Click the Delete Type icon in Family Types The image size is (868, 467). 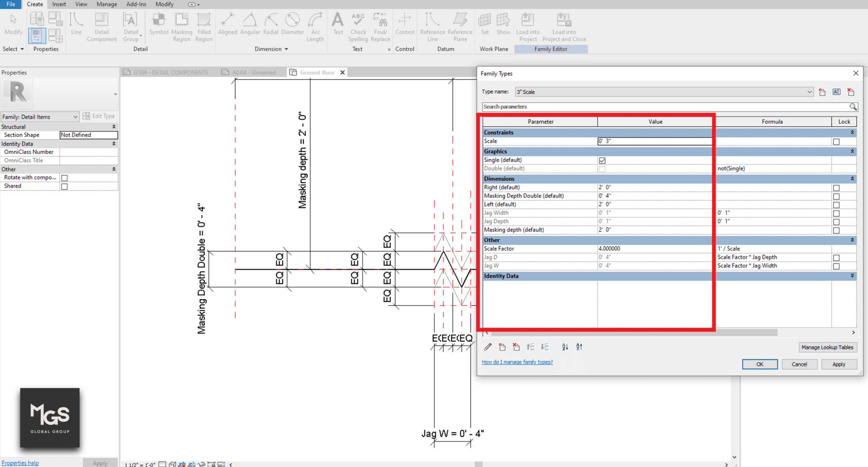click(x=850, y=92)
